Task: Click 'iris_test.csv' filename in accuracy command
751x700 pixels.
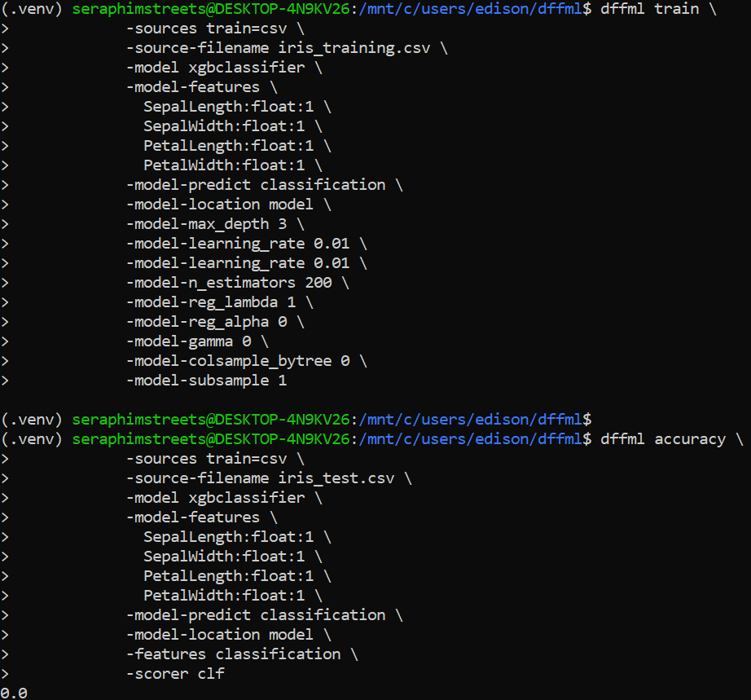Action: [336, 478]
